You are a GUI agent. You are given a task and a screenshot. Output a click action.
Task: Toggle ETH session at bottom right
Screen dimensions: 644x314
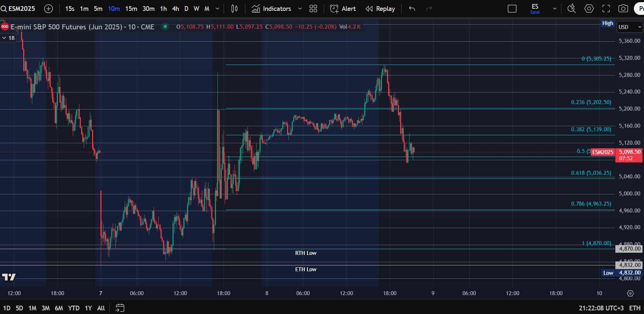coord(635,308)
